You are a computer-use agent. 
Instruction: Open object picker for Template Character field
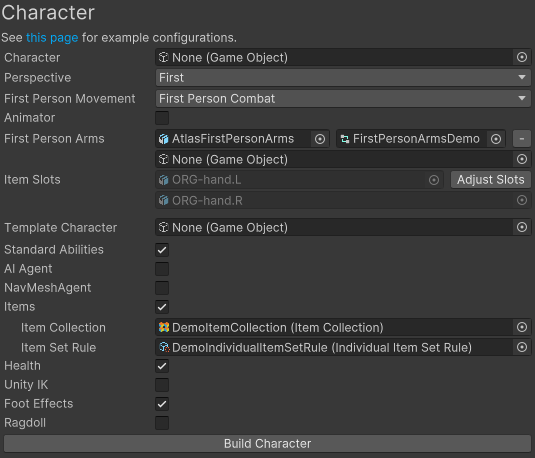pos(522,227)
